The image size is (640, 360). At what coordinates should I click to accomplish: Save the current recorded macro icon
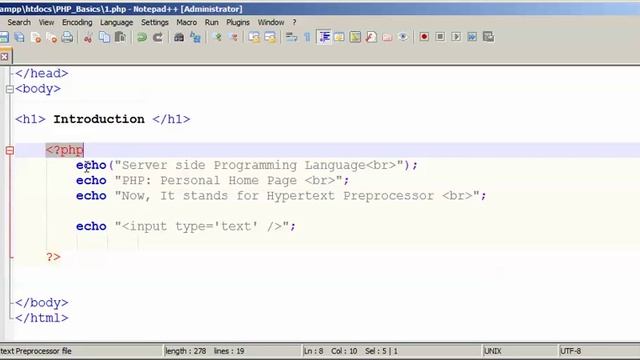pos(489,37)
